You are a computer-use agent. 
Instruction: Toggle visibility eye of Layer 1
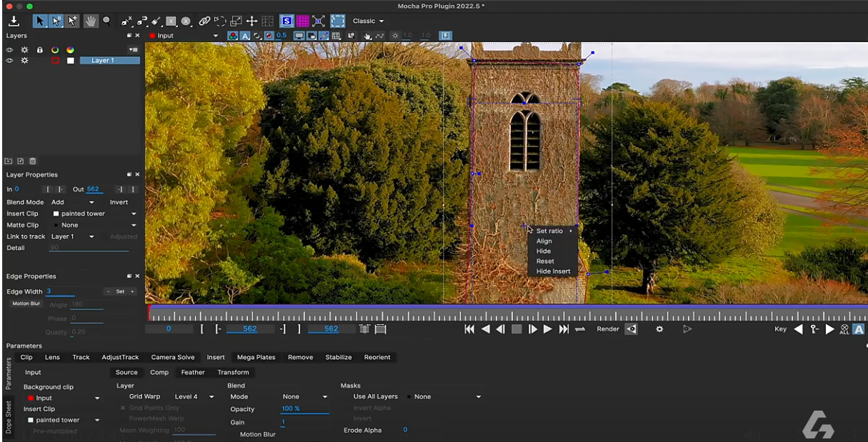coord(10,61)
